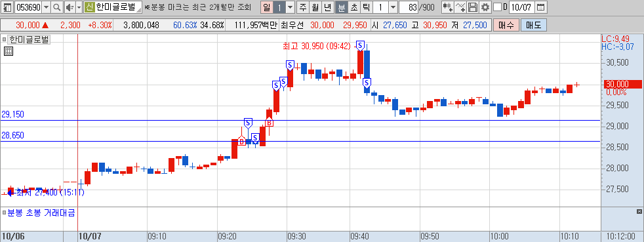This screenshot has height=242, width=644.
Task: Click the 28,650 blue horizontal line label
Action: (x=12, y=136)
